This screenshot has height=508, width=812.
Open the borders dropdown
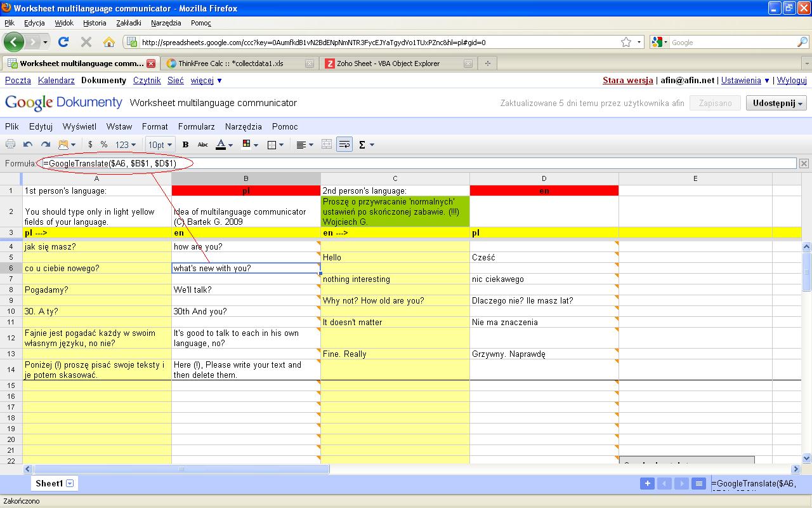[x=275, y=145]
